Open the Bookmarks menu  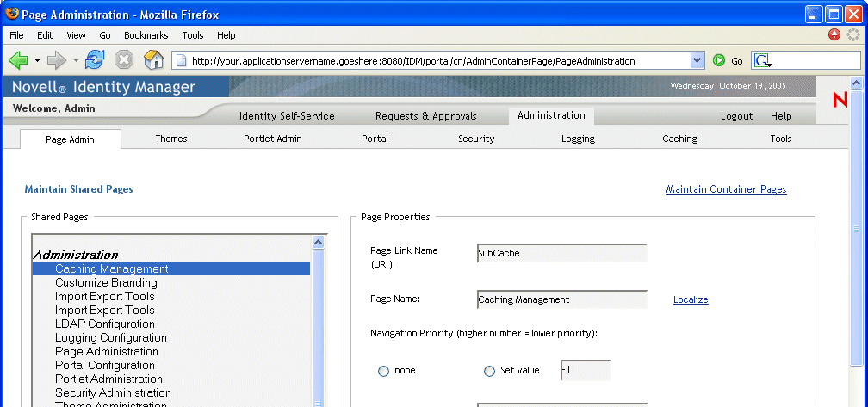pos(146,35)
